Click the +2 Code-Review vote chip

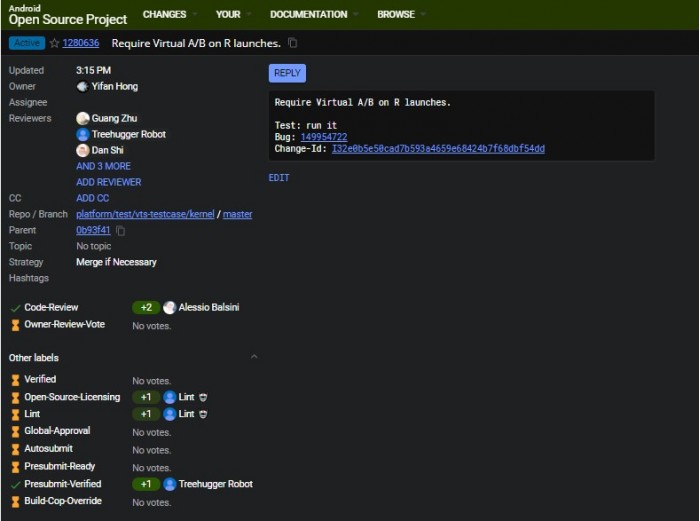click(146, 308)
